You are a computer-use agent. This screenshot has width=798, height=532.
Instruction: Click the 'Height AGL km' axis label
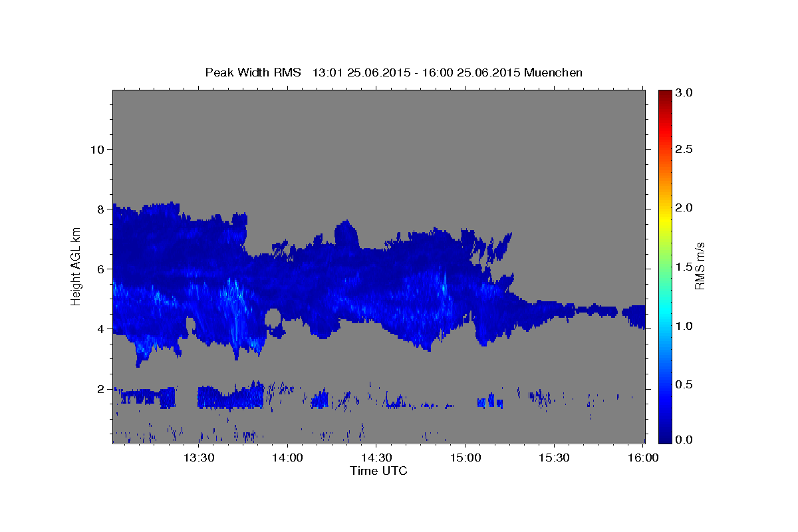coord(76,266)
